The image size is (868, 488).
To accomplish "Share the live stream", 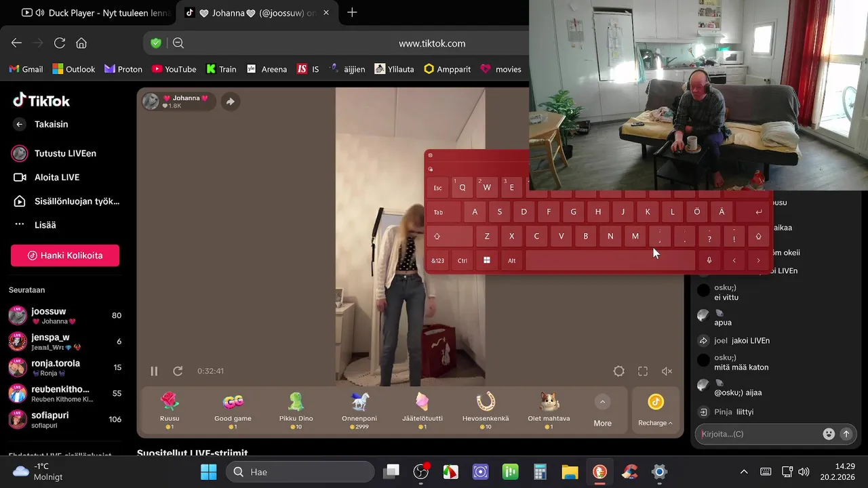I will tap(230, 102).
